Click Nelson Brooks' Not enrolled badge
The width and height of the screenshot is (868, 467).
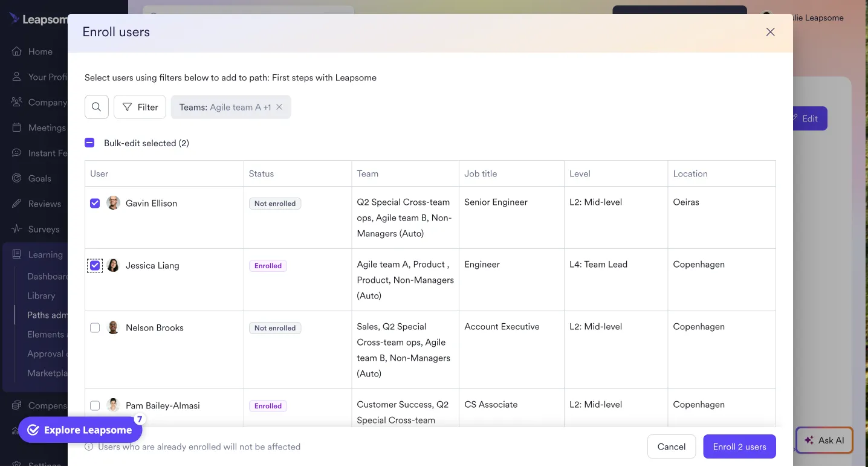275,328
